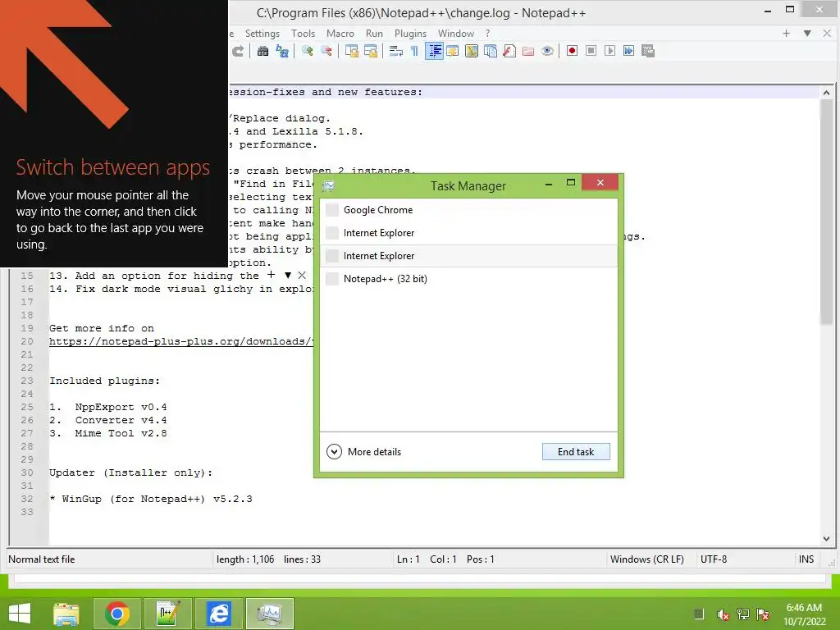Click the X at the menu bar's right end
The width and height of the screenshot is (840, 630).
point(827,33)
